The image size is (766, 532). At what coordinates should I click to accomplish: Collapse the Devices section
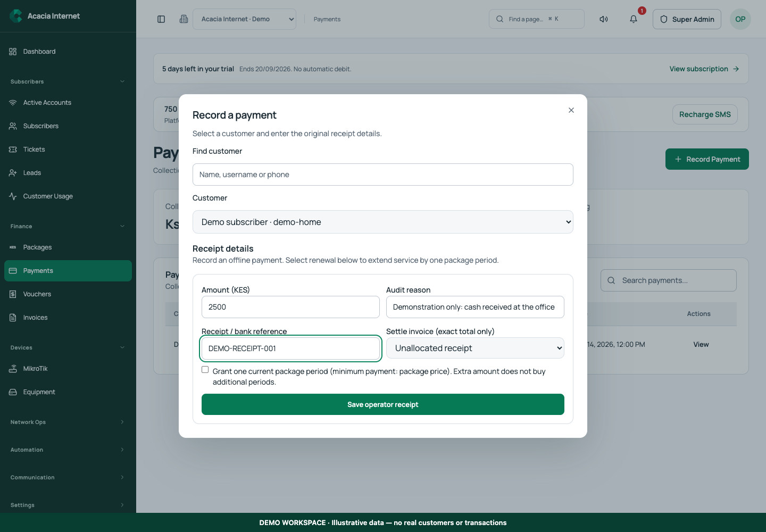pos(68,347)
